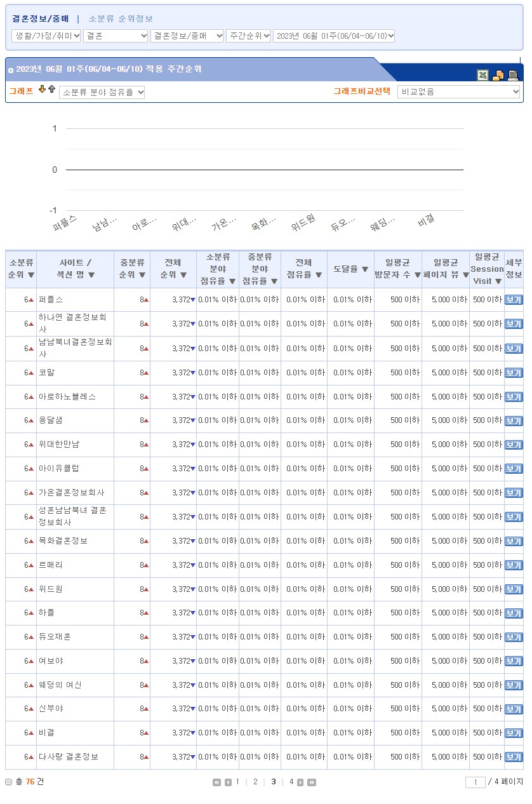Click next page arrow in pagination

[x=301, y=782]
